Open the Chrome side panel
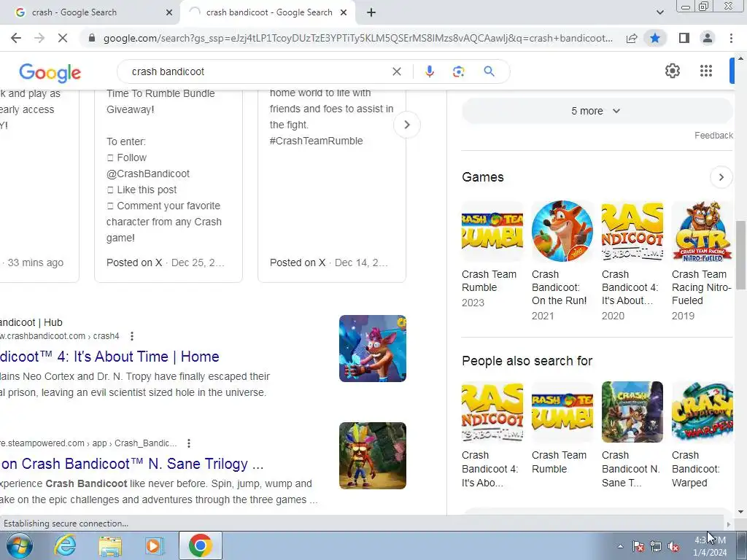Screen dimensions: 747x560 click(x=684, y=38)
